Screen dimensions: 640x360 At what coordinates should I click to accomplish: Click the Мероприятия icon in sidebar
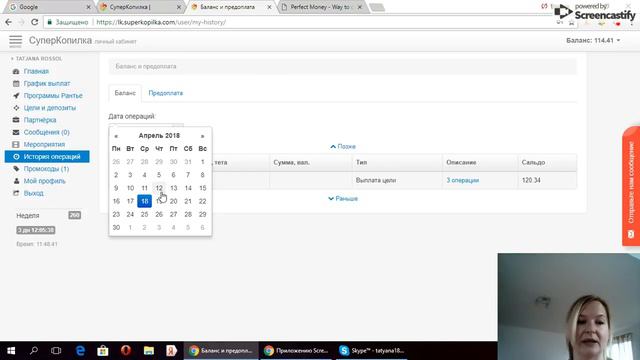[x=16, y=144]
